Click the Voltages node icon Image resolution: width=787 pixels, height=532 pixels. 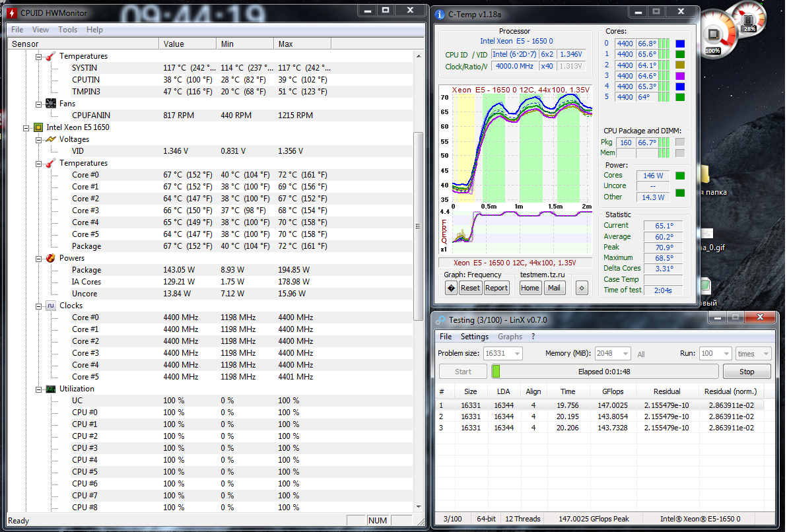click(51, 139)
